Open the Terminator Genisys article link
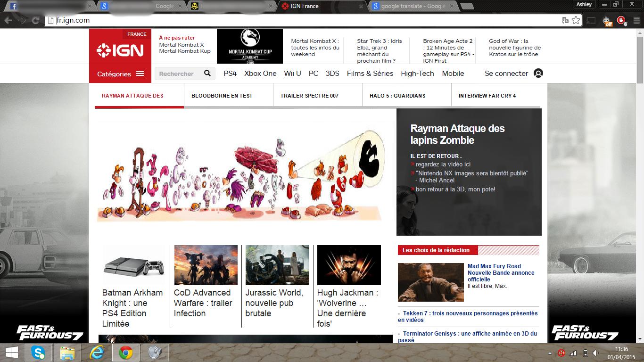The height and width of the screenshot is (362, 644). (x=468, y=337)
